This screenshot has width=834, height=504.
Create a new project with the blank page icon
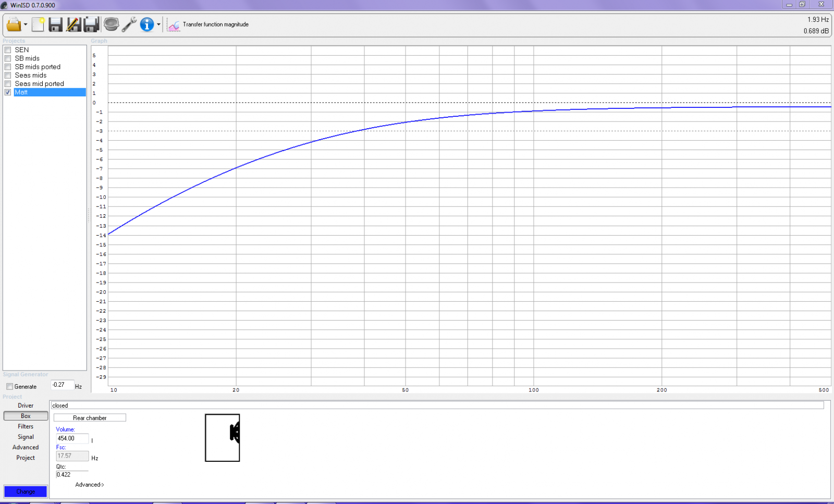pos(38,24)
